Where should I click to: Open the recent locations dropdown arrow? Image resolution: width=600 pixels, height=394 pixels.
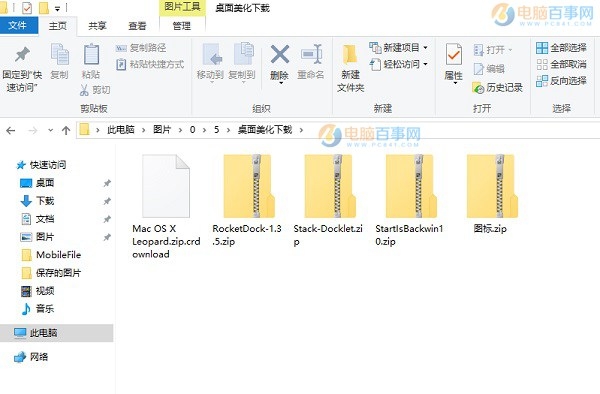pos(51,130)
